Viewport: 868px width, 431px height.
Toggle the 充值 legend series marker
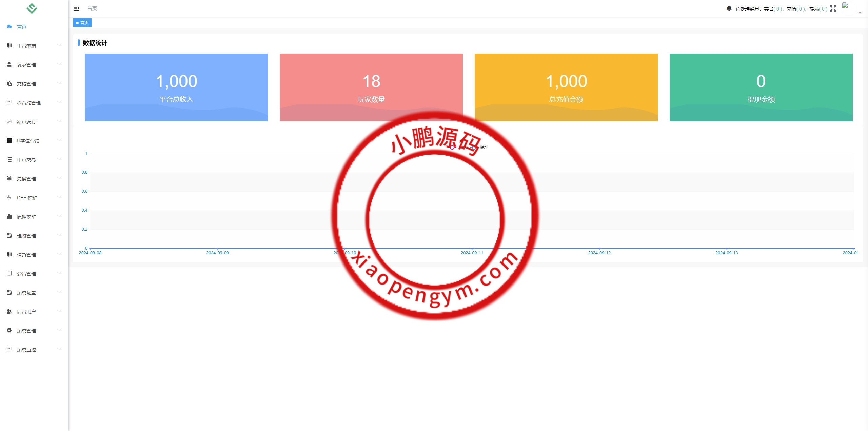[453, 147]
